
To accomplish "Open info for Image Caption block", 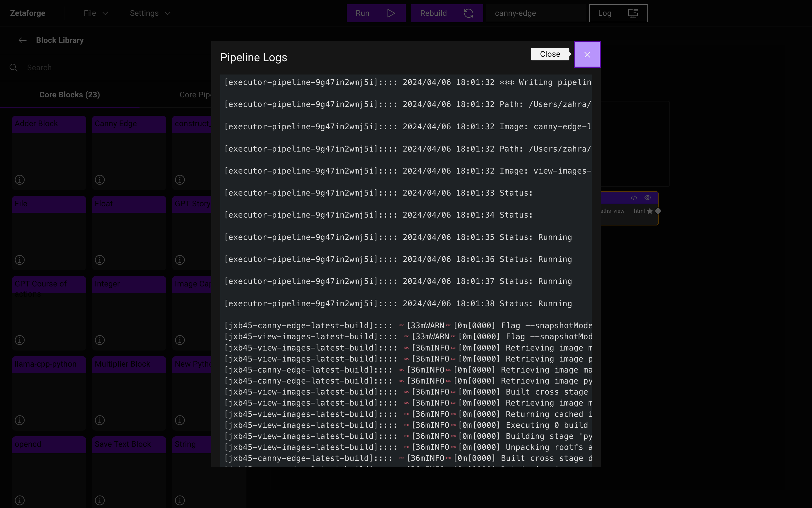I will pyautogui.click(x=180, y=340).
